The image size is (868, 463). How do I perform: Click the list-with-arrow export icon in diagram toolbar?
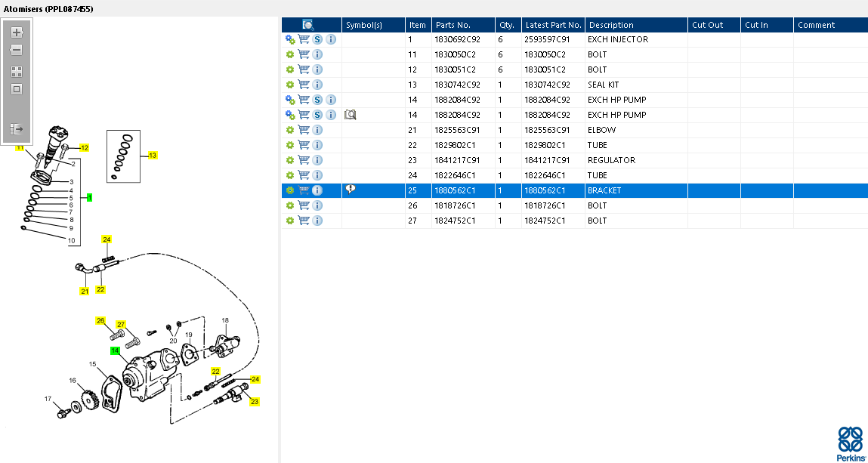tap(17, 129)
